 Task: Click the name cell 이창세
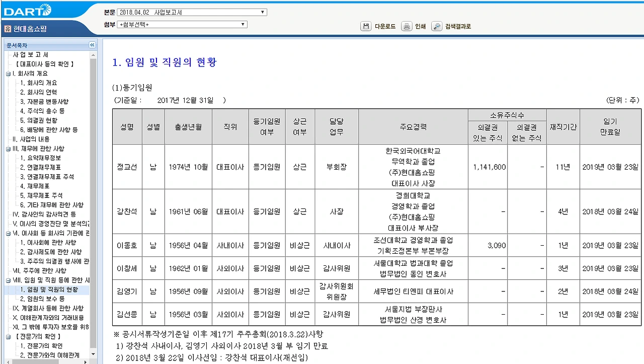(126, 268)
